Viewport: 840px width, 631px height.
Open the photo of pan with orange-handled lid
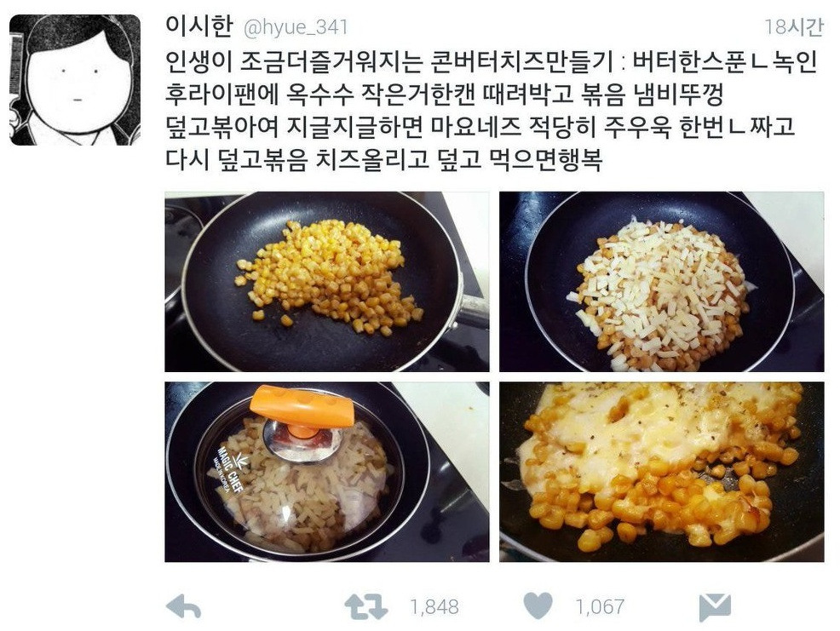327,472
